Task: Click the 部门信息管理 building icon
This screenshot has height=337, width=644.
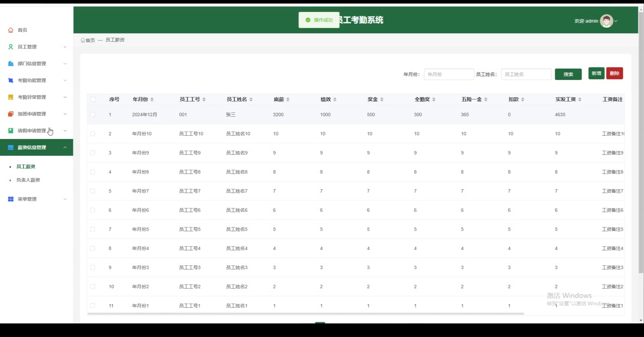Action: [11, 64]
